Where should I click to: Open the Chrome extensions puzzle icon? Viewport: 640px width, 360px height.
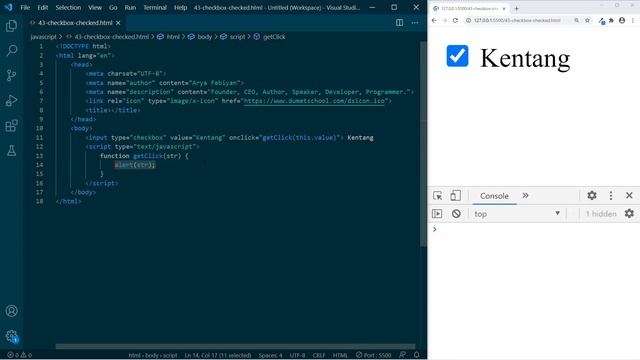(611, 20)
